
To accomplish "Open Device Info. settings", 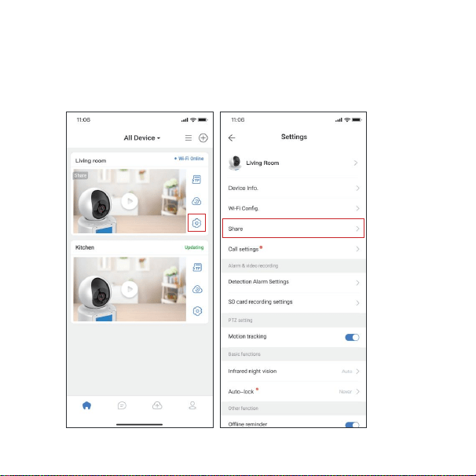I will coord(293,189).
